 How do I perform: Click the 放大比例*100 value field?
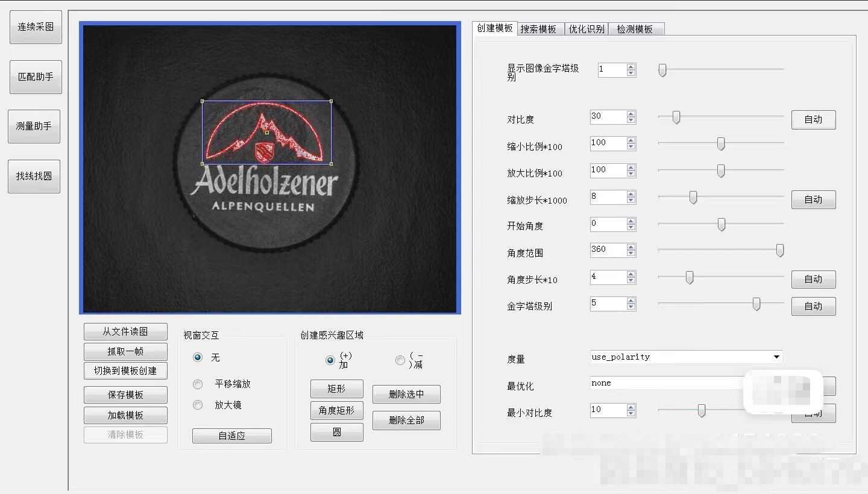click(608, 170)
